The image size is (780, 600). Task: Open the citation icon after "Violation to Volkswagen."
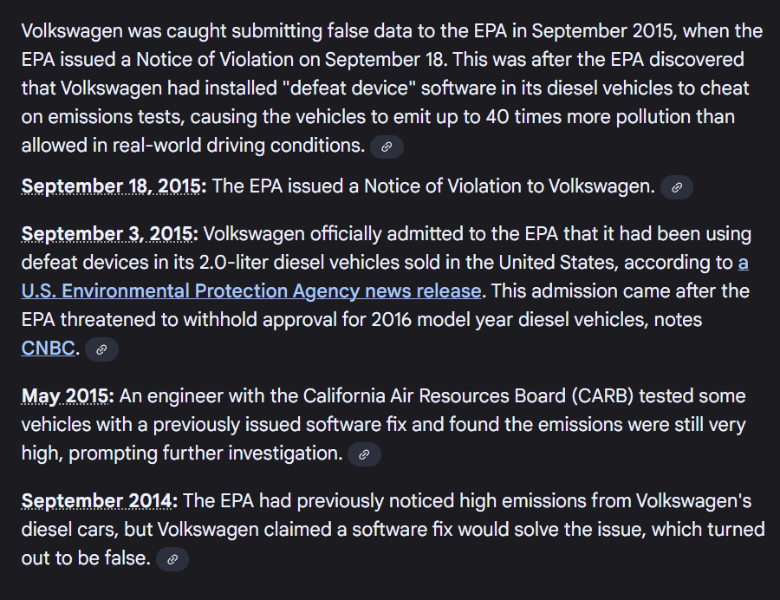click(x=677, y=187)
